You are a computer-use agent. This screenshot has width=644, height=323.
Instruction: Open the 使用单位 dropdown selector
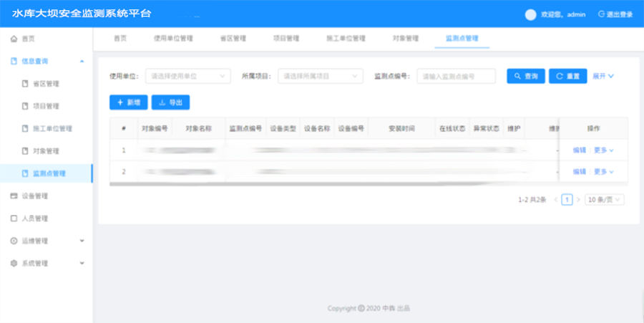click(187, 76)
